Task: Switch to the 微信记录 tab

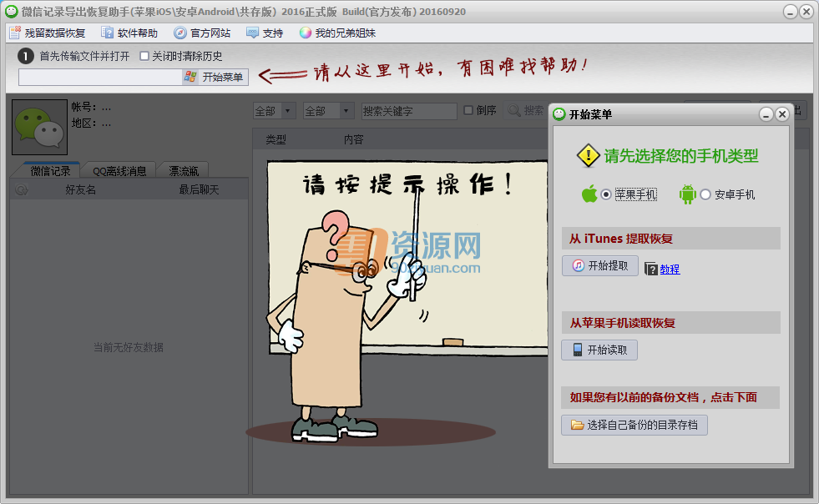Action: [x=50, y=171]
